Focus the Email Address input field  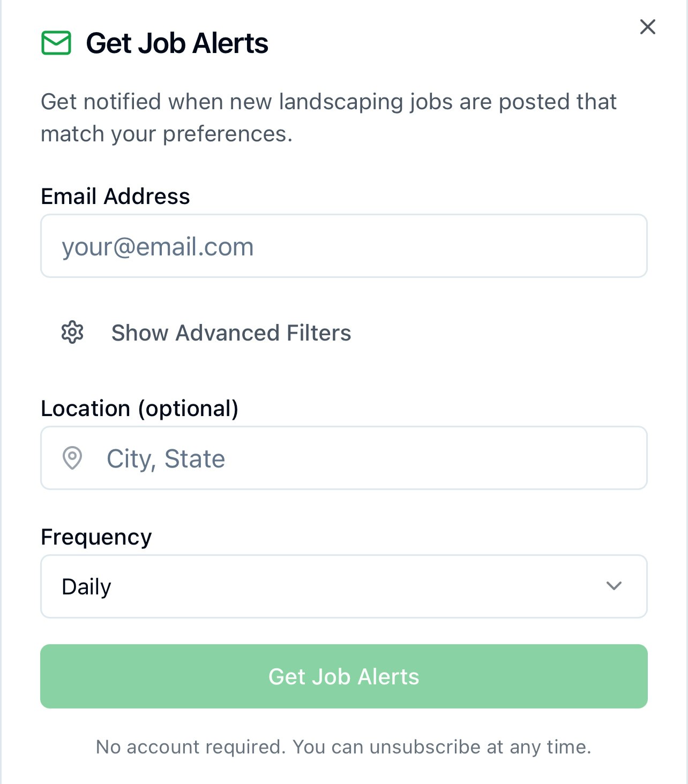(344, 246)
